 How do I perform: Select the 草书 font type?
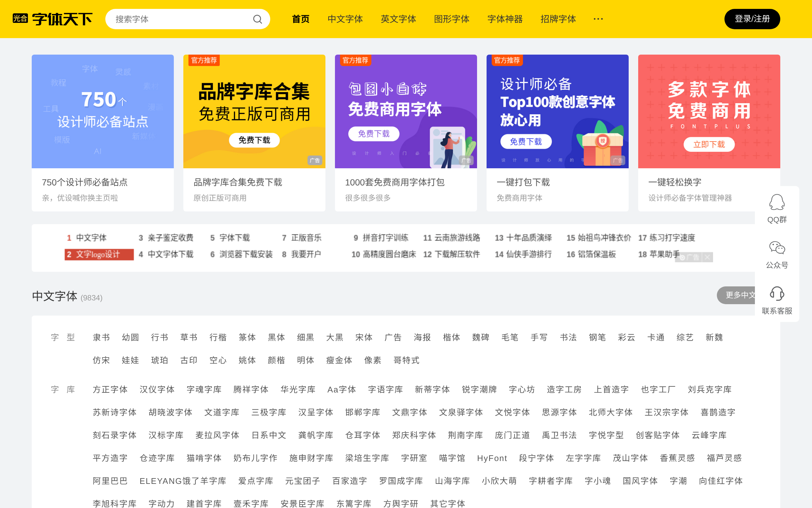click(x=189, y=337)
